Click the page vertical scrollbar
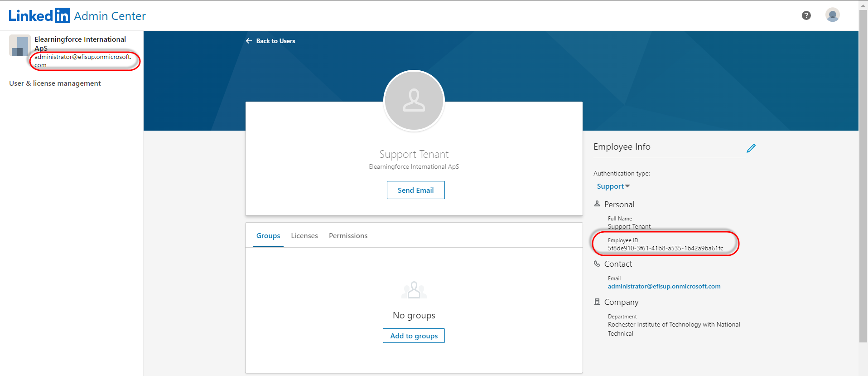Viewport: 868px width, 376px height. coord(863,177)
